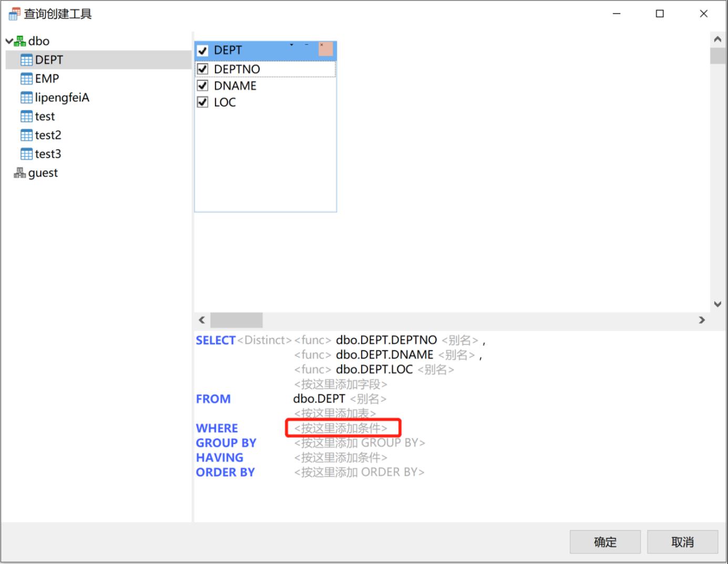
Task: Select the EMP label in the tree
Action: (x=47, y=79)
